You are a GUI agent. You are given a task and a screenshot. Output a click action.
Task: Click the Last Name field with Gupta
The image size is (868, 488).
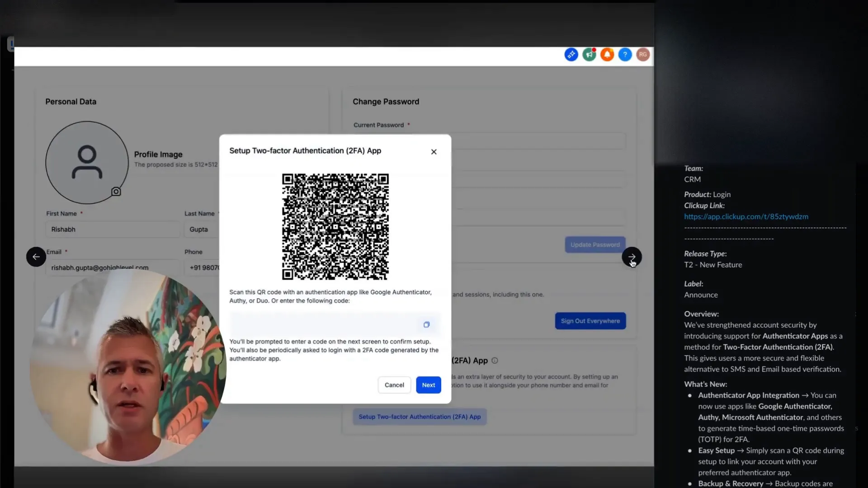pos(202,230)
